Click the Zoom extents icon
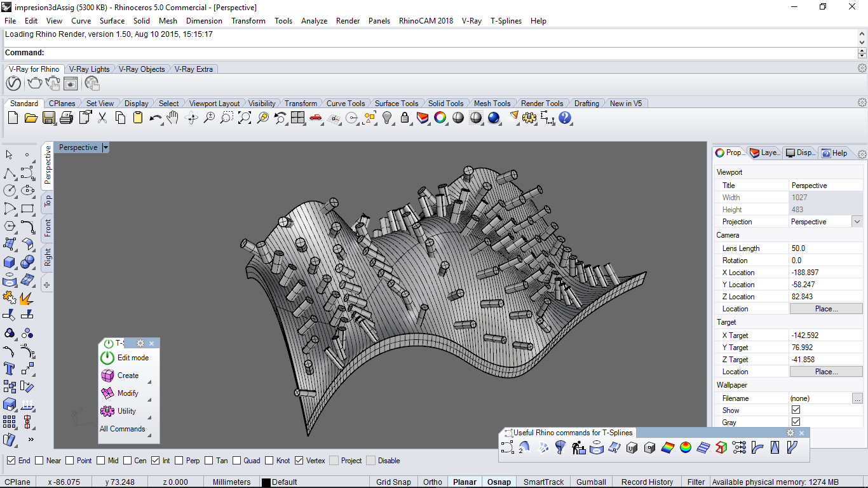The image size is (868, 488). tap(245, 118)
